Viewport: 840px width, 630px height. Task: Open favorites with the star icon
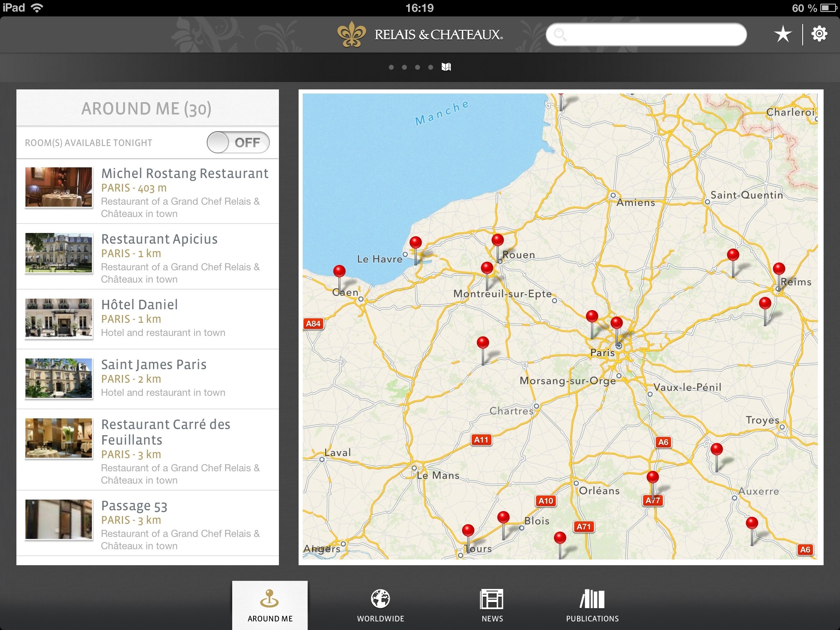(x=783, y=34)
